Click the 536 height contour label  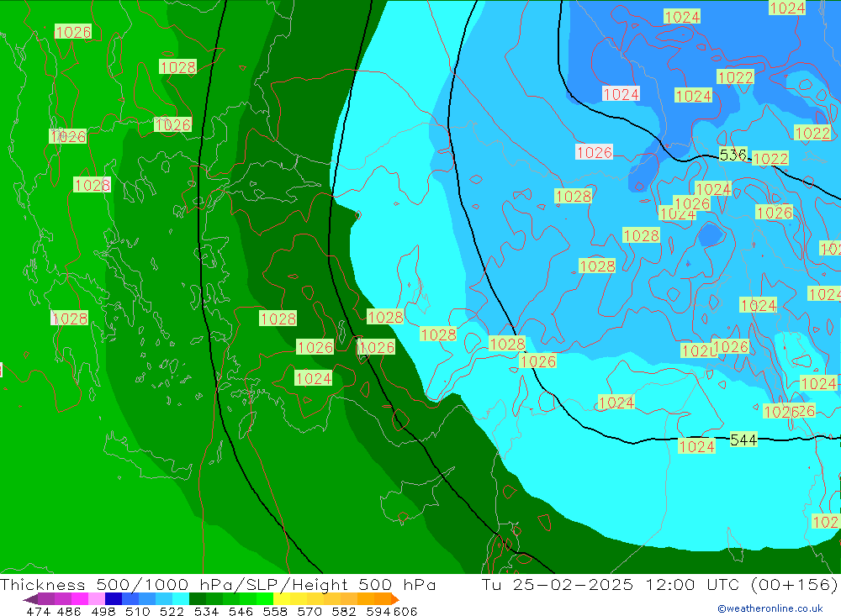pos(733,155)
